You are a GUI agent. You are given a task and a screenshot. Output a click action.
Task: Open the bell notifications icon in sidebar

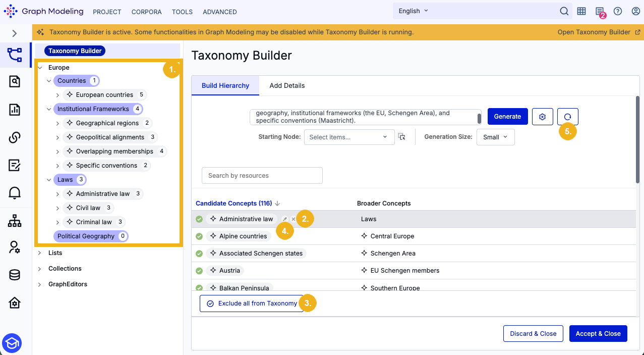click(15, 192)
